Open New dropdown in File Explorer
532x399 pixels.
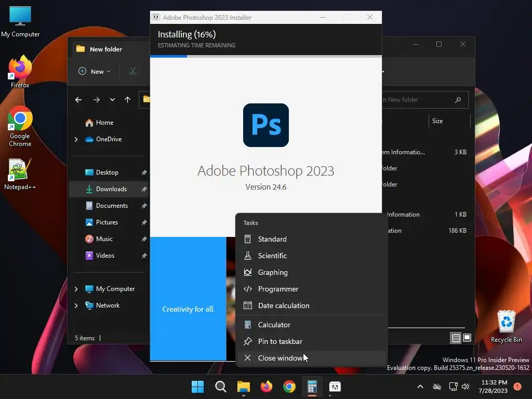95,71
